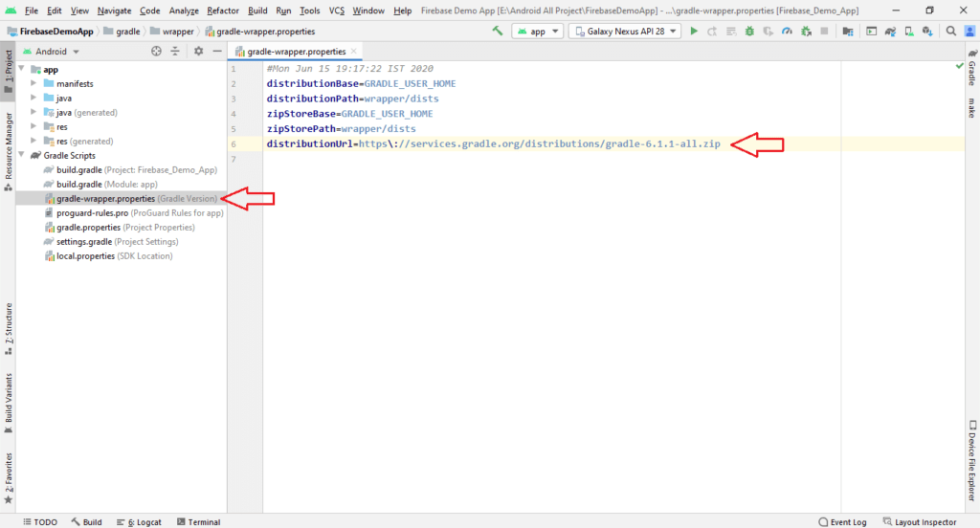Open the File menu
The image size is (980, 528).
[32, 11]
